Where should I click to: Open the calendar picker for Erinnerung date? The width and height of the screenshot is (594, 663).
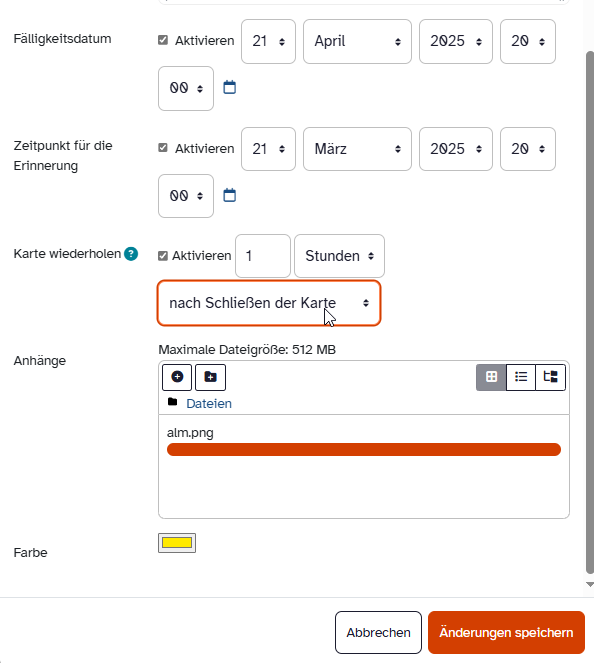230,195
